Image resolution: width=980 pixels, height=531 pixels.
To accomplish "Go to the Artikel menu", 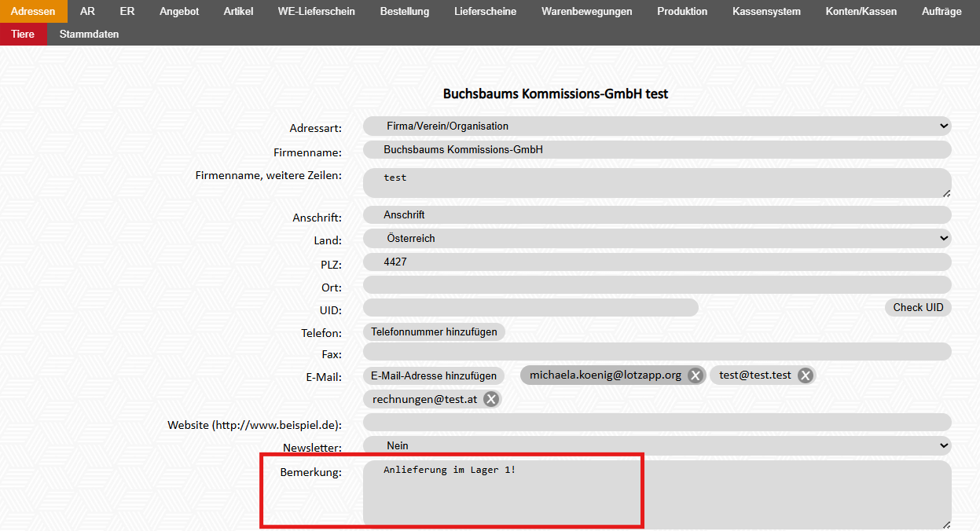I will pyautogui.click(x=238, y=11).
